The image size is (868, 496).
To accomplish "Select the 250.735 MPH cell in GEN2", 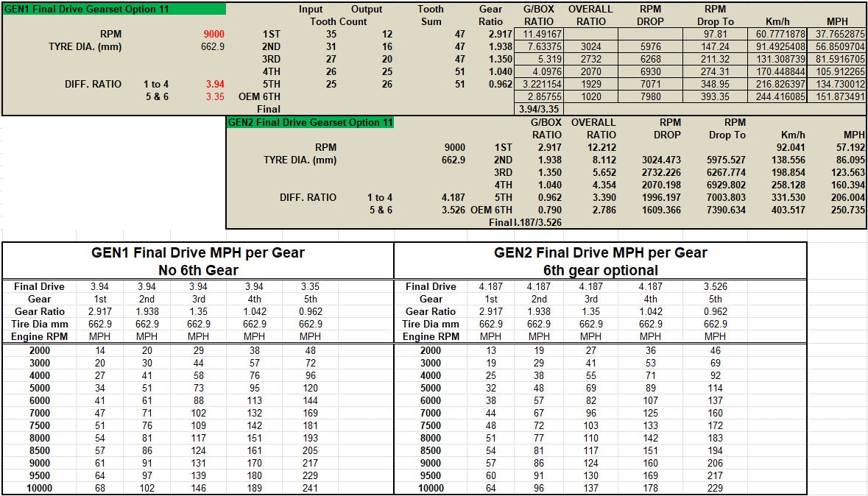I will coord(847,210).
